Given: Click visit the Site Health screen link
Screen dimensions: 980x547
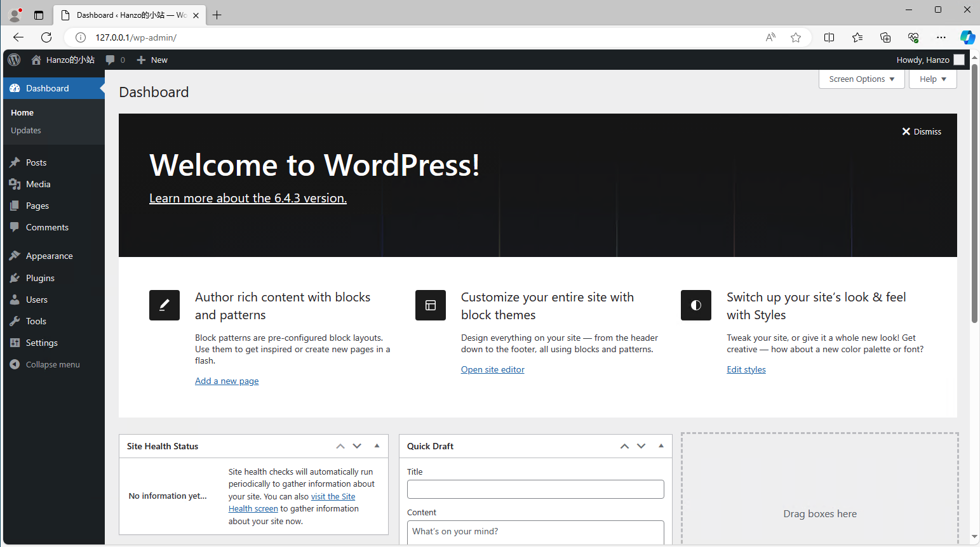Looking at the screenshot, I should (333, 497).
